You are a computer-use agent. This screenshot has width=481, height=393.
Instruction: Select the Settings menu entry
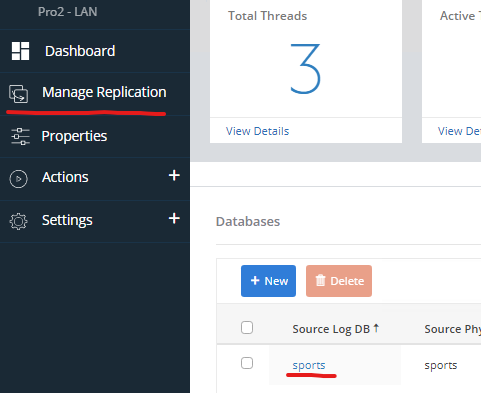67,220
